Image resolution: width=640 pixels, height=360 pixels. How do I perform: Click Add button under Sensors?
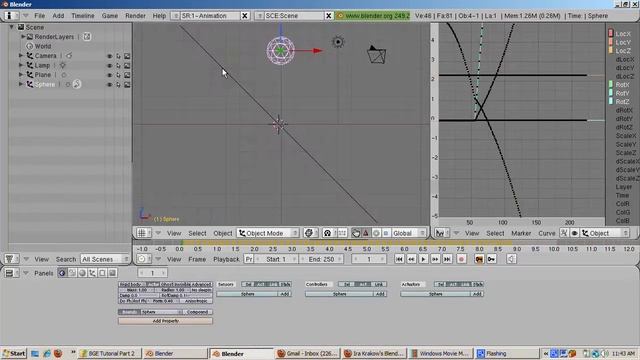pos(284,294)
